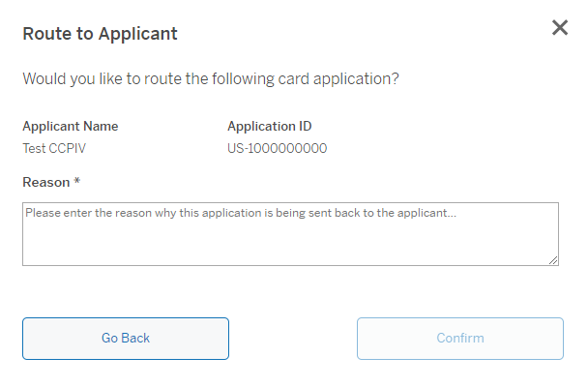Click the text area resize handle
The image size is (588, 387).
coord(553,259)
